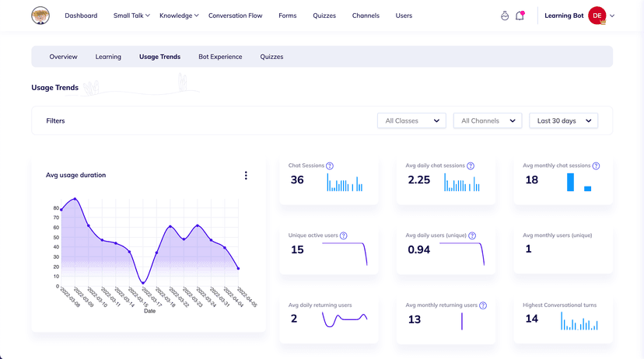
Task: Expand the Small Talk menu
Action: [x=131, y=16]
